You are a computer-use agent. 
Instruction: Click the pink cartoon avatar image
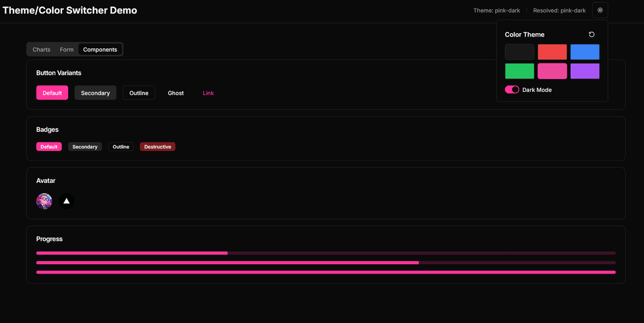(44, 201)
